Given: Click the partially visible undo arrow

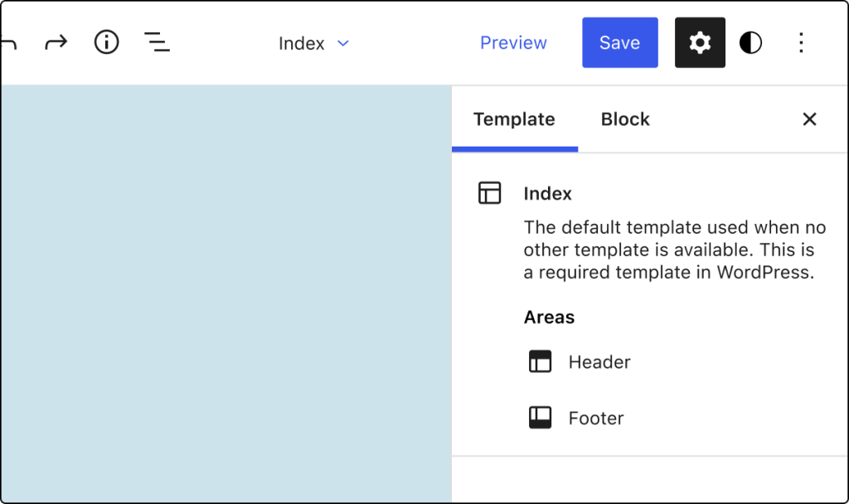Looking at the screenshot, I should pos(8,43).
